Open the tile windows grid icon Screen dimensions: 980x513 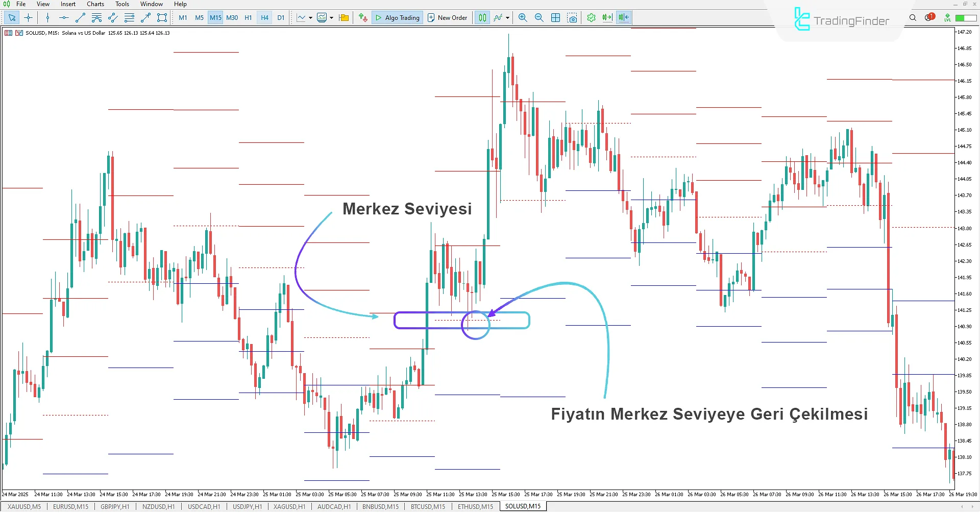556,18
